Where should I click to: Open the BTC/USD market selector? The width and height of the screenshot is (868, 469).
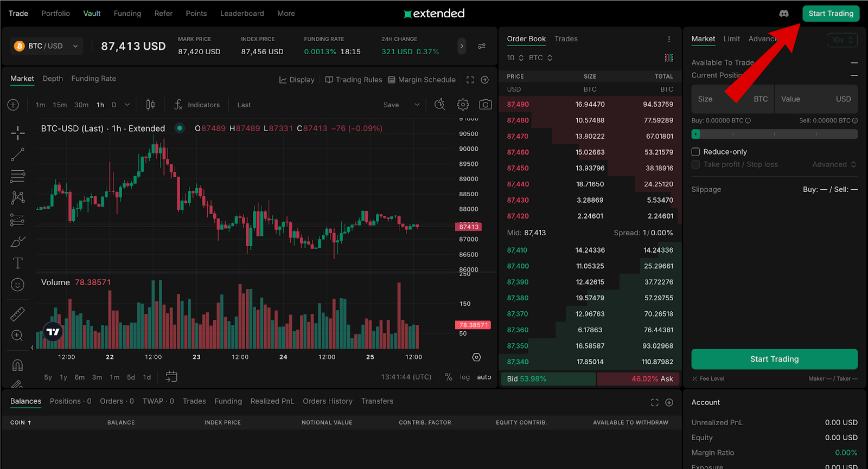click(x=46, y=46)
